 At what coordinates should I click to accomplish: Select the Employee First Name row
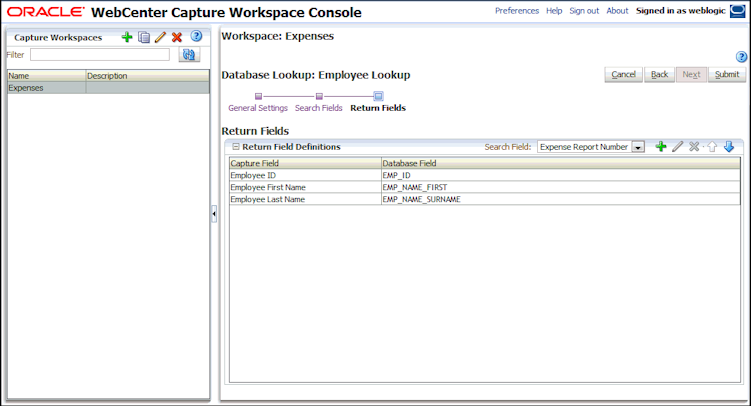485,187
